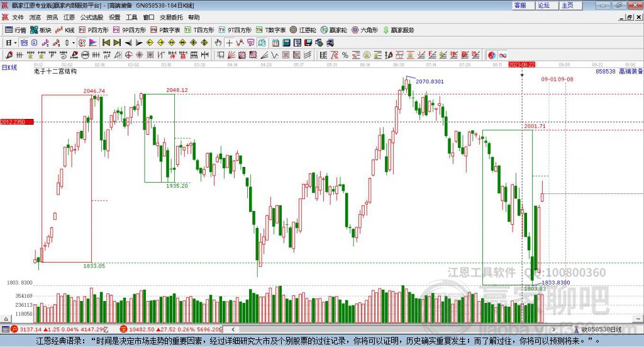This screenshot has height=347, width=644.
Task: Launch the 赢家轮 wheel tool
Action: pos(333,30)
